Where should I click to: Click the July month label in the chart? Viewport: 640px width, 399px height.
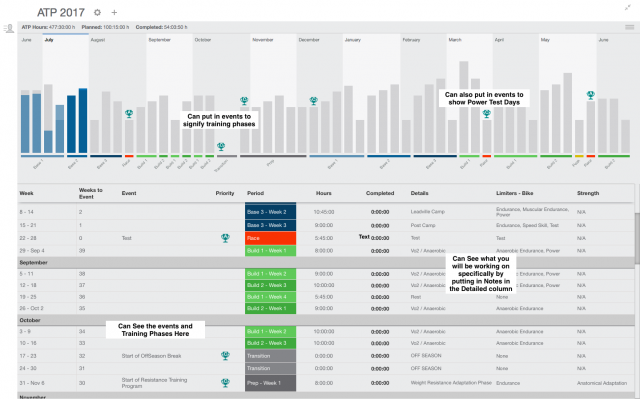coord(49,40)
